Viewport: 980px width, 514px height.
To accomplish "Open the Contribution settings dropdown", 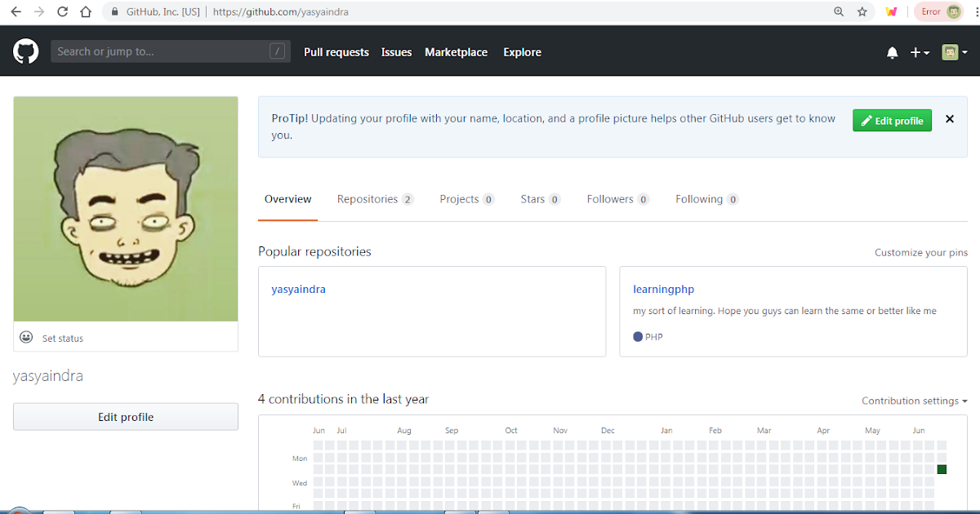I will click(x=914, y=401).
